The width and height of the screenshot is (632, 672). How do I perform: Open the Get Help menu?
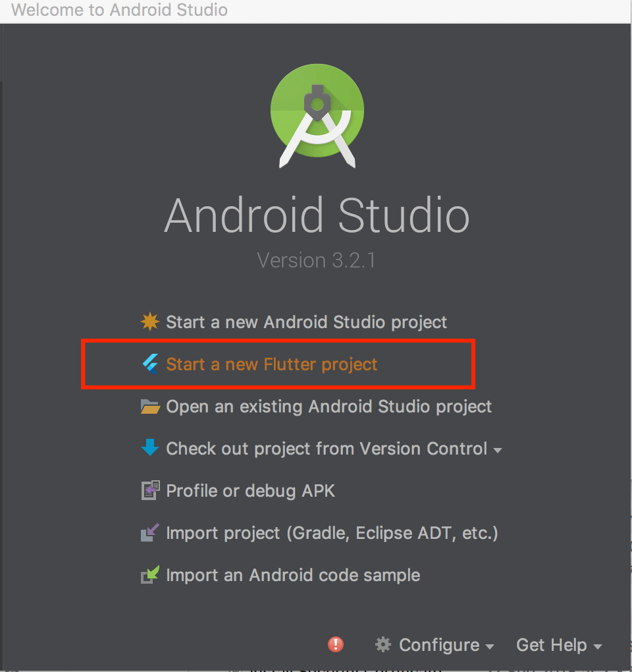pos(559,644)
